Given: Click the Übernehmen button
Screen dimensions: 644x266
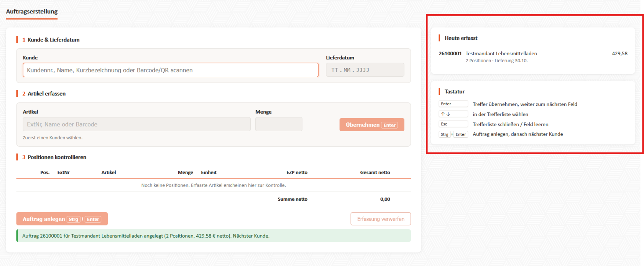Looking at the screenshot, I should click(x=372, y=125).
